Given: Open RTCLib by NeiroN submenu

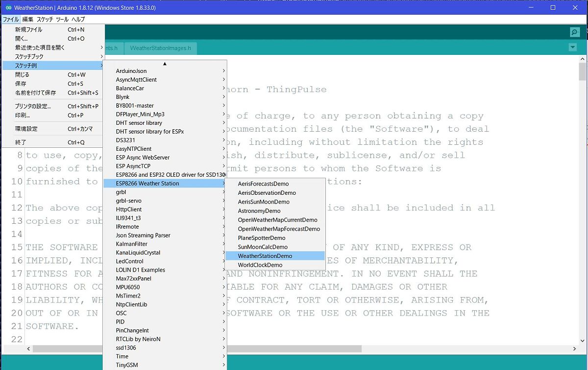Looking at the screenshot, I should point(165,339).
